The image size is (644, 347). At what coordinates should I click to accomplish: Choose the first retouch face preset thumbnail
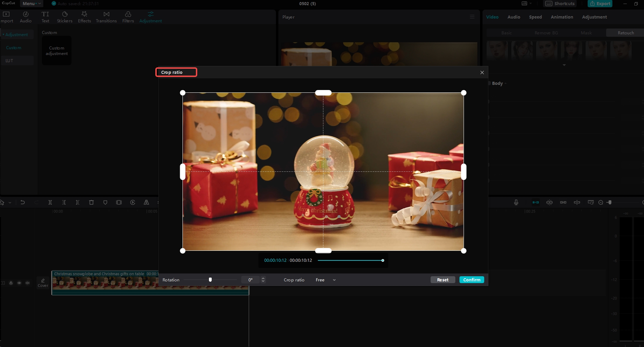(x=497, y=51)
